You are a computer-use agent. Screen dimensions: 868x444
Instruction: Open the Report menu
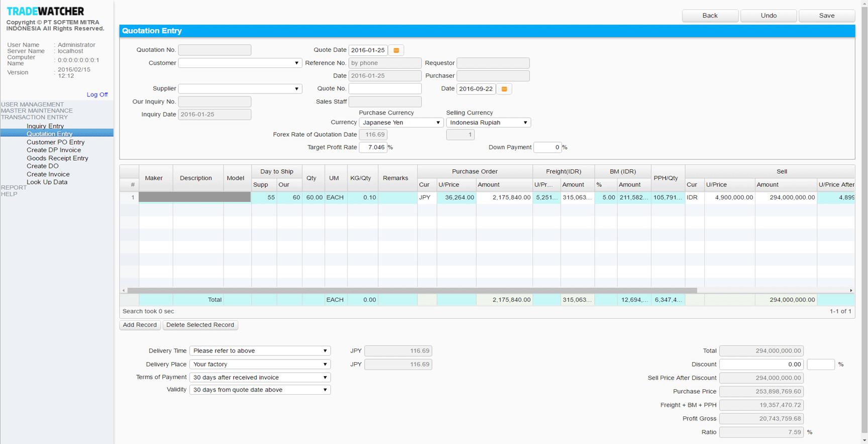pos(14,187)
